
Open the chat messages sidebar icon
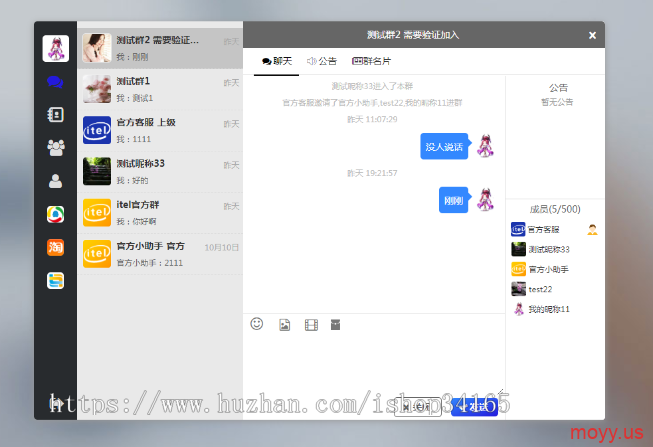(55, 82)
